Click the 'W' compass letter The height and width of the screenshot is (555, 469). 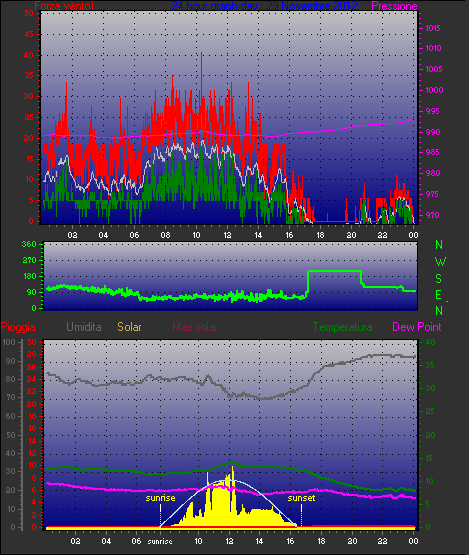[440, 262]
